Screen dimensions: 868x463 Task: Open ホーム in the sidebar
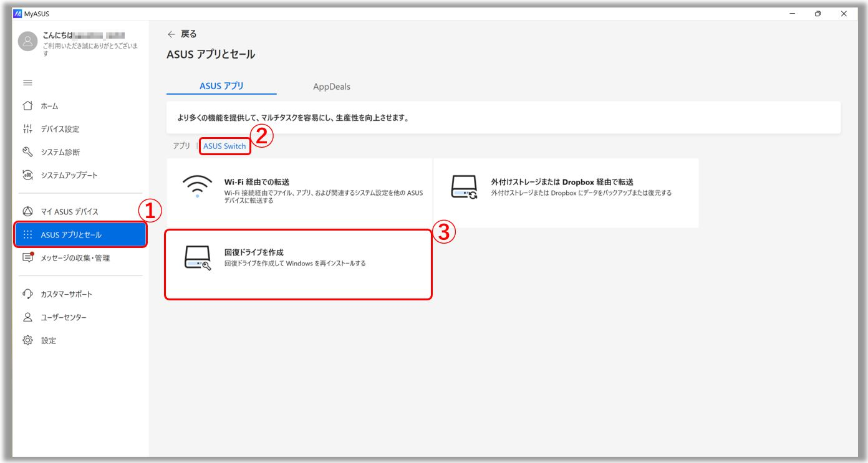pos(80,106)
